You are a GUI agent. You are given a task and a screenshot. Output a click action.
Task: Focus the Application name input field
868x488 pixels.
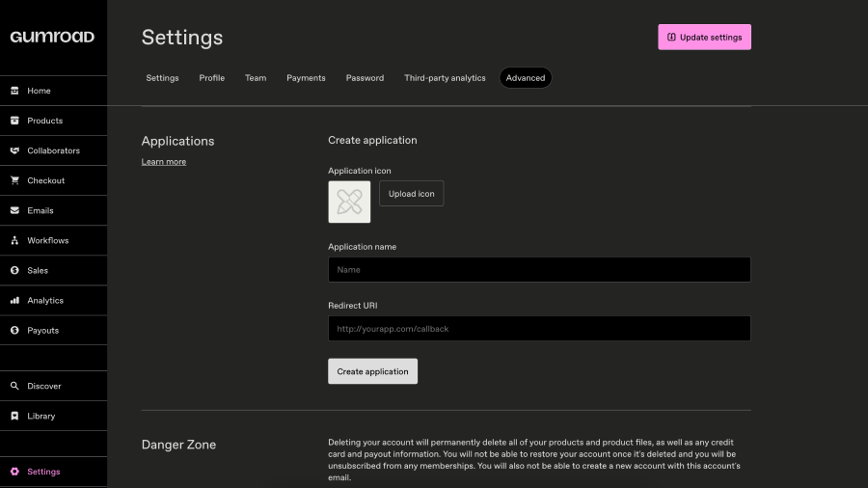(x=539, y=270)
